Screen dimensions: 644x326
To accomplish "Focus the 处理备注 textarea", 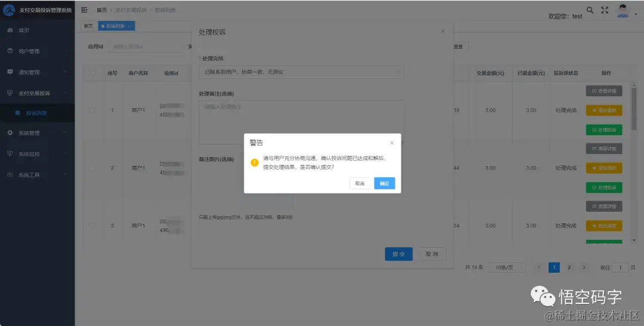I will (302, 122).
